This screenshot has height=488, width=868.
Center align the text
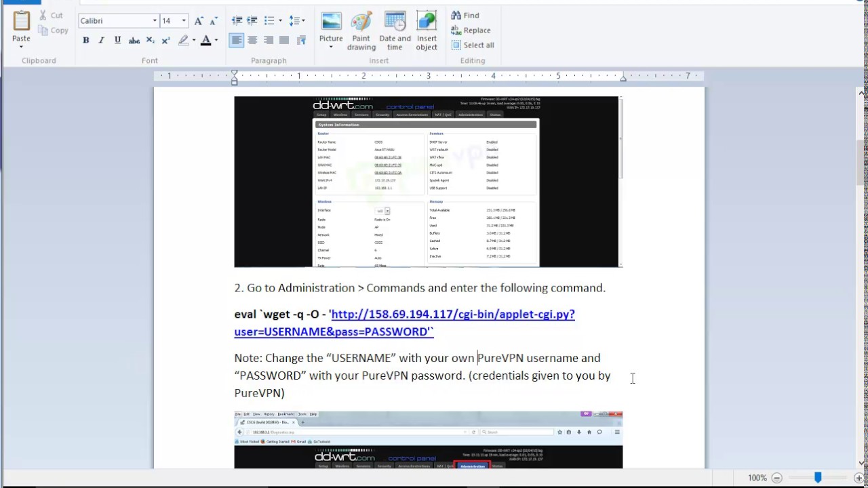pyautogui.click(x=252, y=41)
